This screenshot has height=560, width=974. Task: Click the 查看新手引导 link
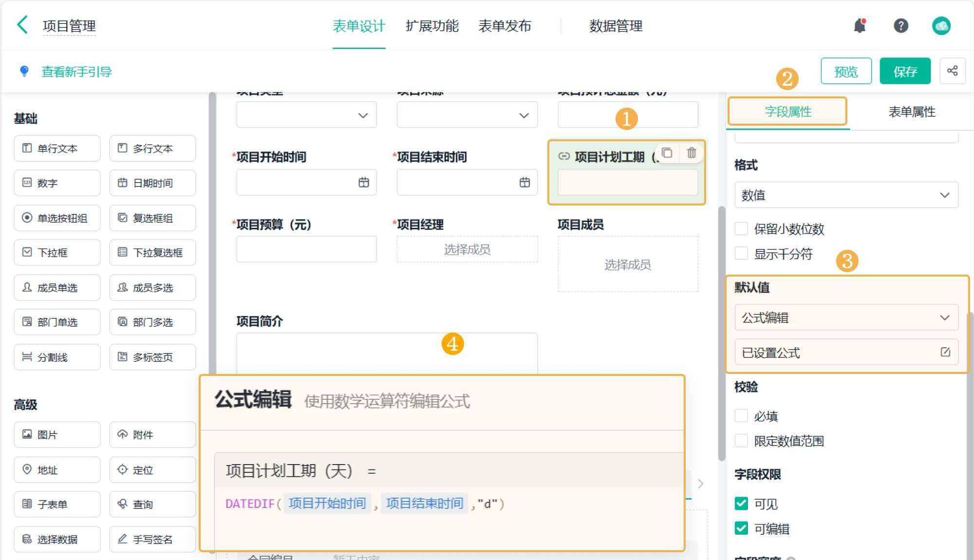(x=76, y=71)
